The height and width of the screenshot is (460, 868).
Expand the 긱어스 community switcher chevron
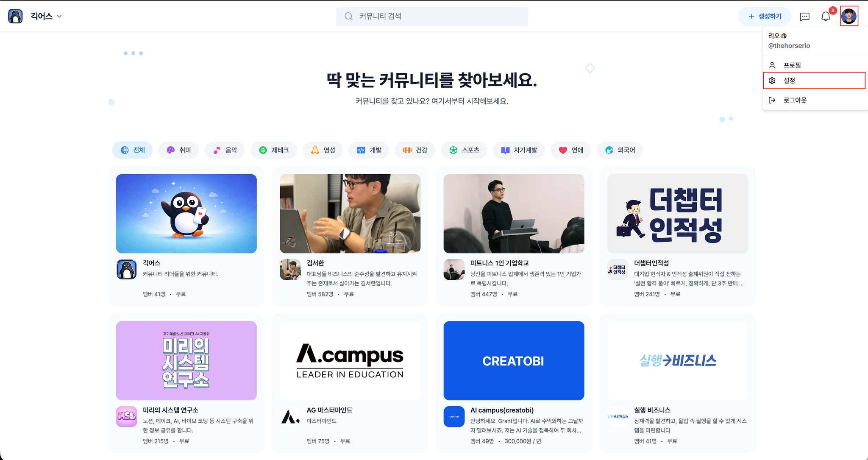(x=59, y=17)
